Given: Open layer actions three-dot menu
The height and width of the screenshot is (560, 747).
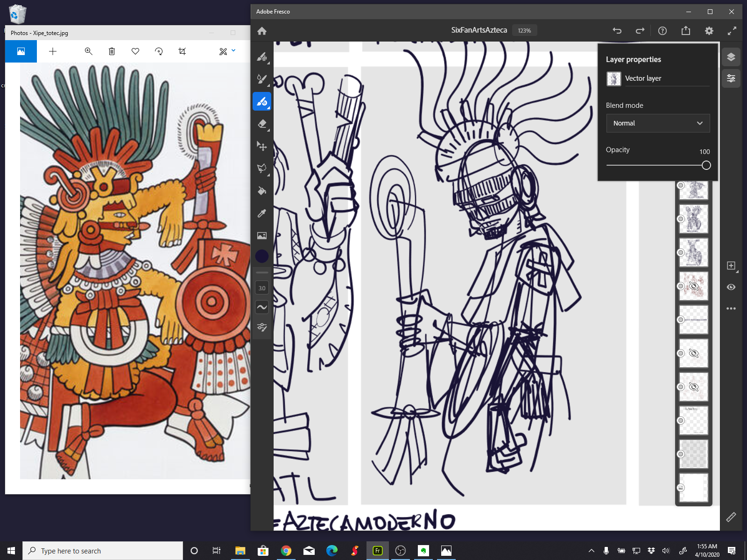Looking at the screenshot, I should [731, 308].
